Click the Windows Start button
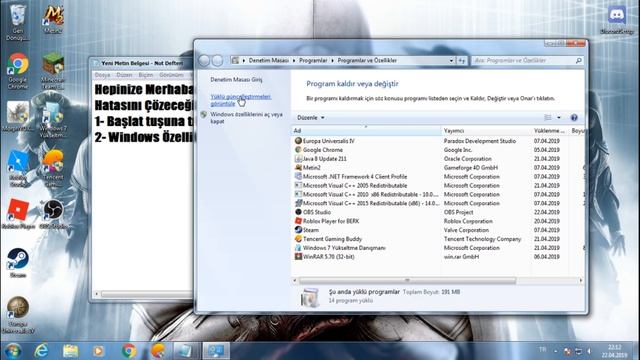Viewport: 640px width, 360px height. (x=13, y=351)
